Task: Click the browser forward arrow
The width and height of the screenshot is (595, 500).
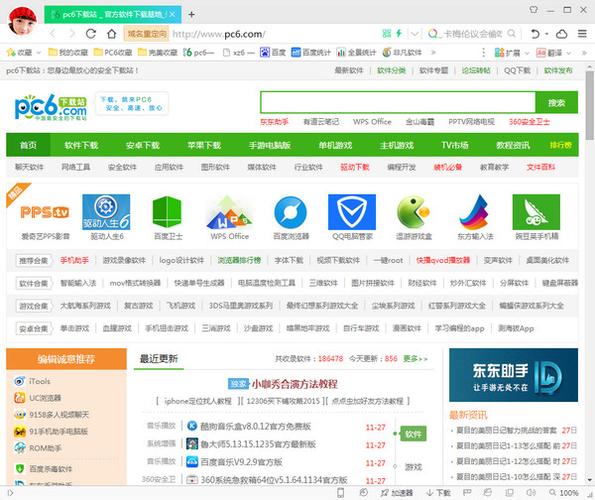Action: point(72,34)
